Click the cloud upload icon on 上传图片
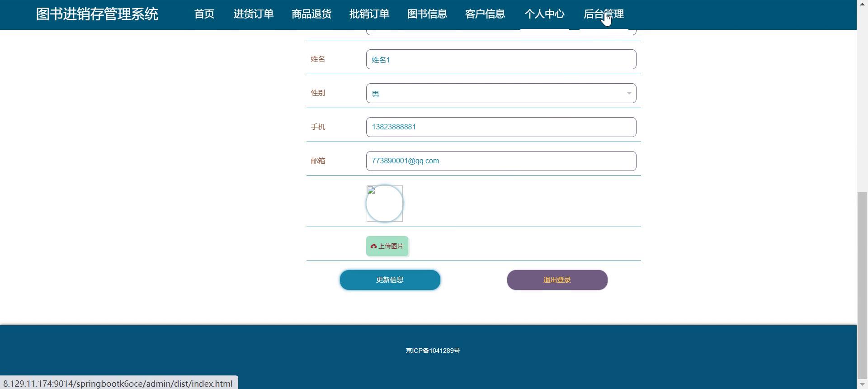Screen dimensions: 868x389 [x=373, y=247]
